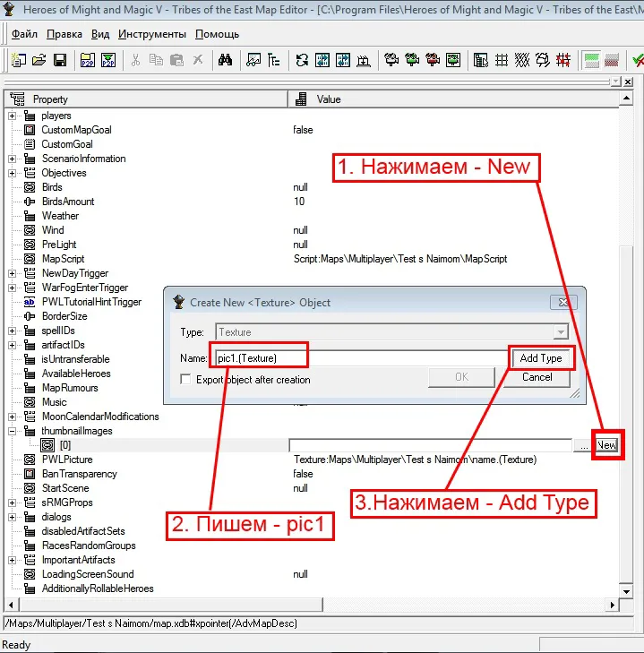Open the Правка menu

pos(64,34)
